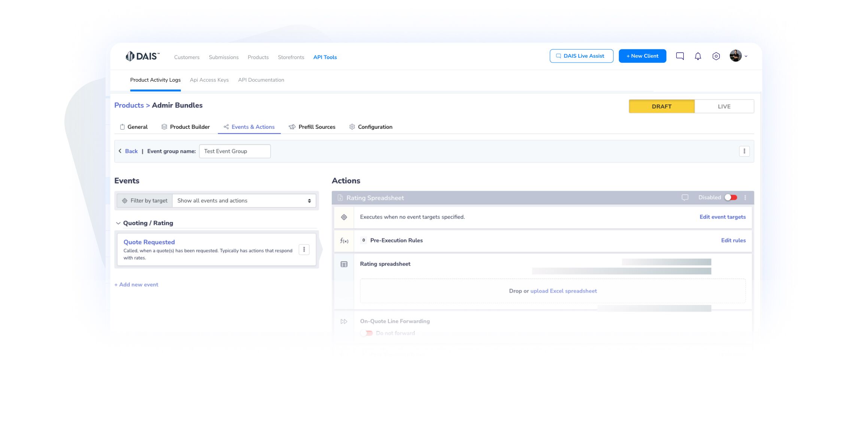Open the hexagon settings icon
This screenshot has height=428, width=868.
[x=716, y=56]
